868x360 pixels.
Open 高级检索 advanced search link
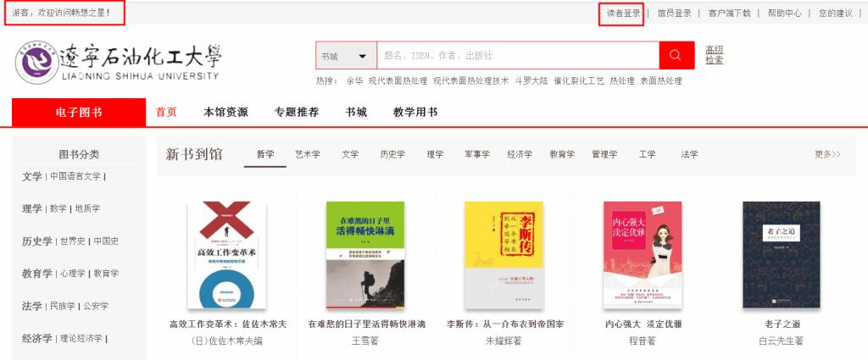click(714, 55)
